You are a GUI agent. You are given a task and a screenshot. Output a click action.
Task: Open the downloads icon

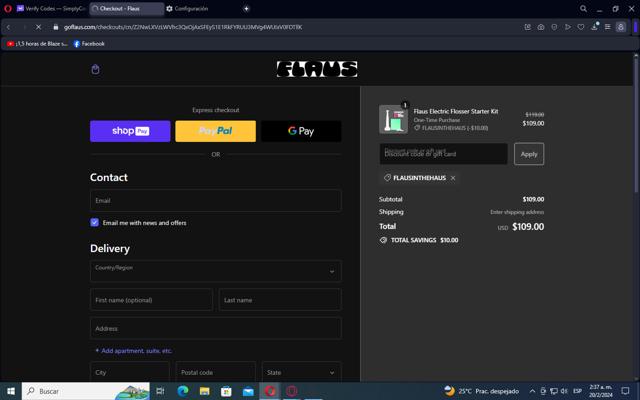(594, 27)
